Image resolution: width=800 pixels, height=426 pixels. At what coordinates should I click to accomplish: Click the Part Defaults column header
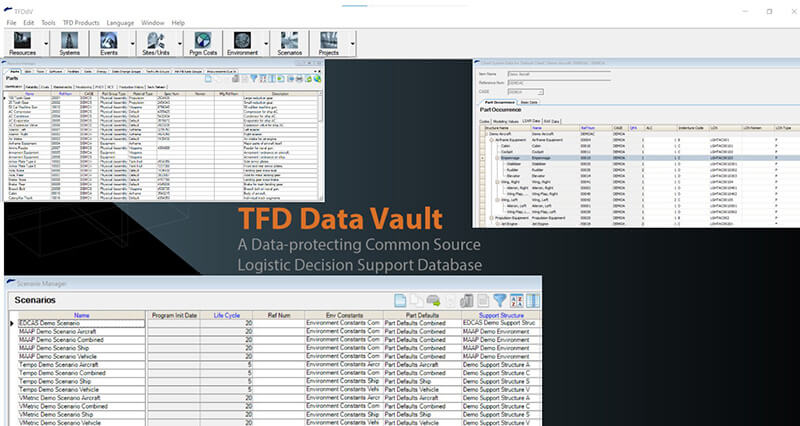point(422,315)
